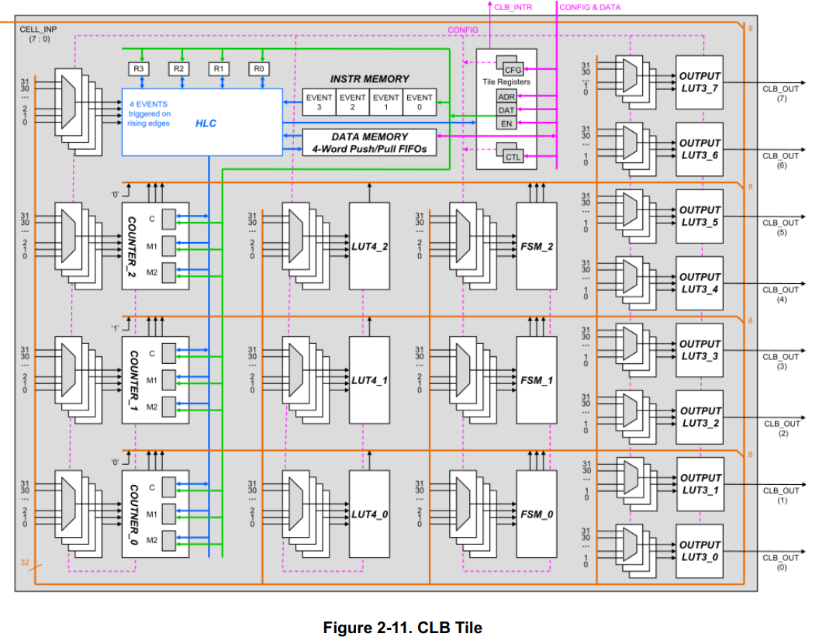
Task: Click the pink CONFIG signal line
Action: 462,30
